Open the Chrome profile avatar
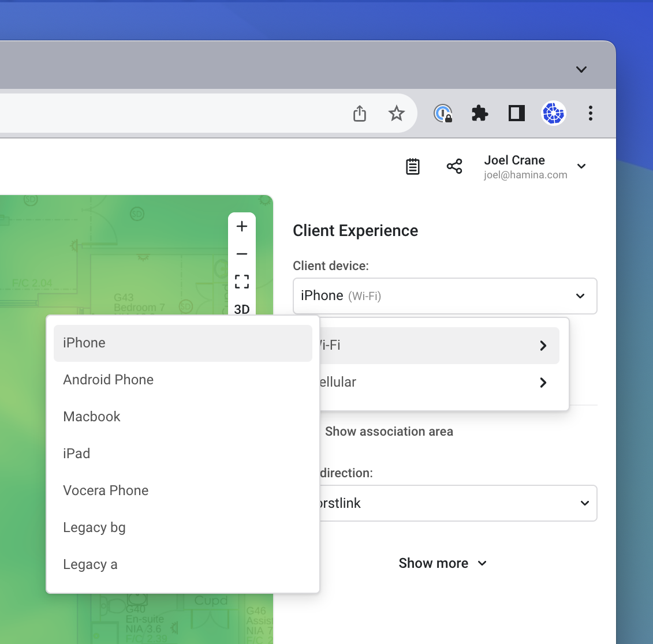 point(553,113)
